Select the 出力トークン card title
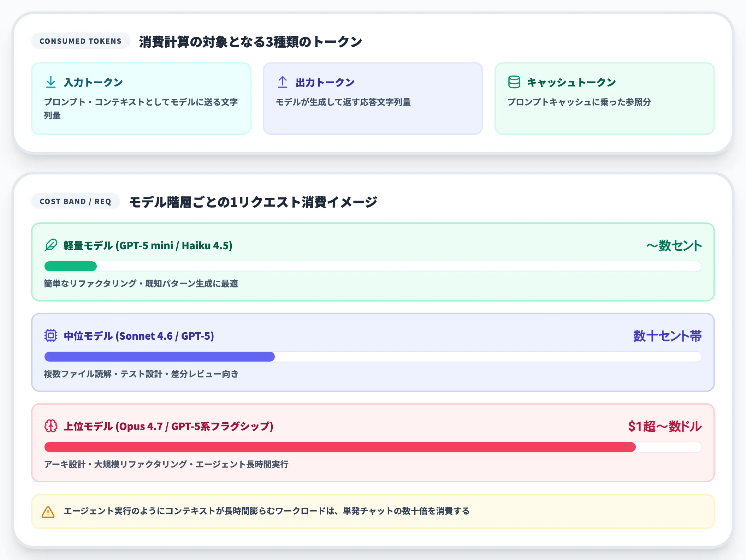The width and height of the screenshot is (746, 560). tap(325, 82)
